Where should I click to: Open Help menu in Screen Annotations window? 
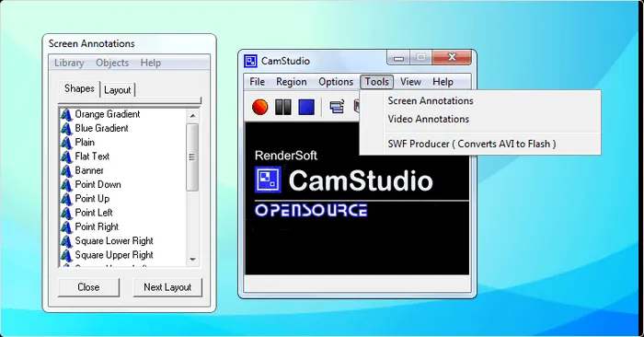pyautogui.click(x=150, y=63)
